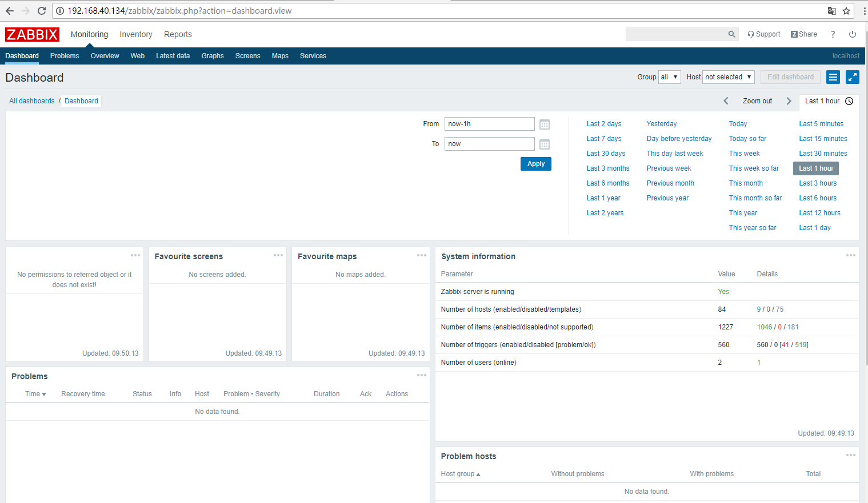This screenshot has height=503, width=868.
Task: Switch to fullscreen kiosk mode icon
Action: pyautogui.click(x=853, y=77)
